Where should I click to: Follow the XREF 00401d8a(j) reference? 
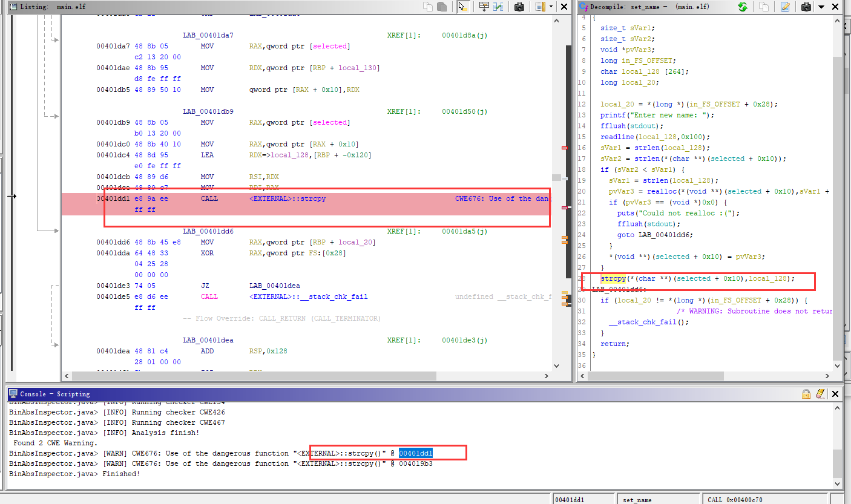pos(465,35)
